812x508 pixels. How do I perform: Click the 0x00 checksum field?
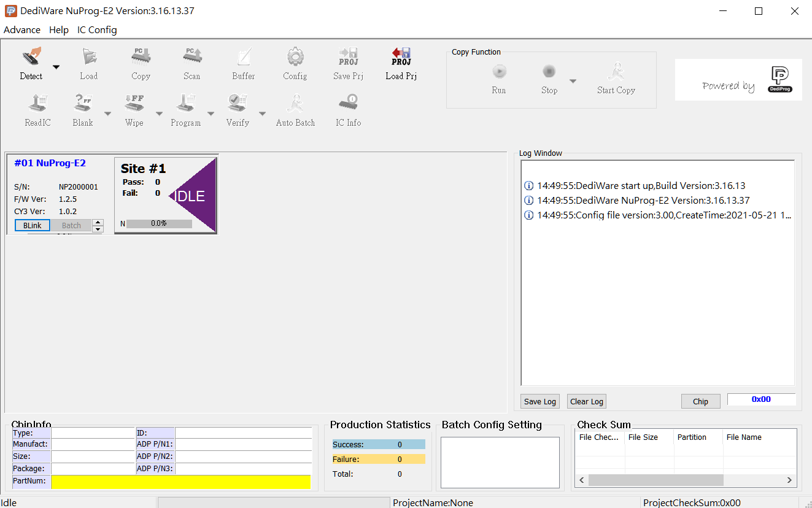pos(761,399)
